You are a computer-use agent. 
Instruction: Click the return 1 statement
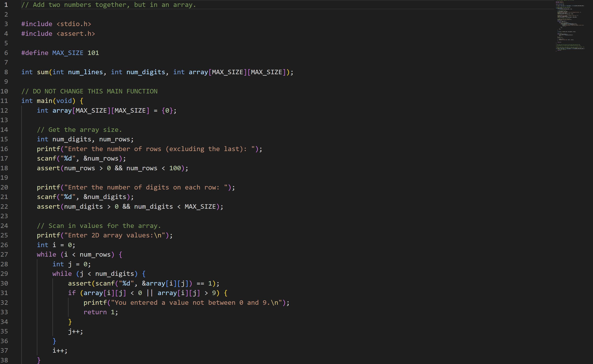[100, 312]
